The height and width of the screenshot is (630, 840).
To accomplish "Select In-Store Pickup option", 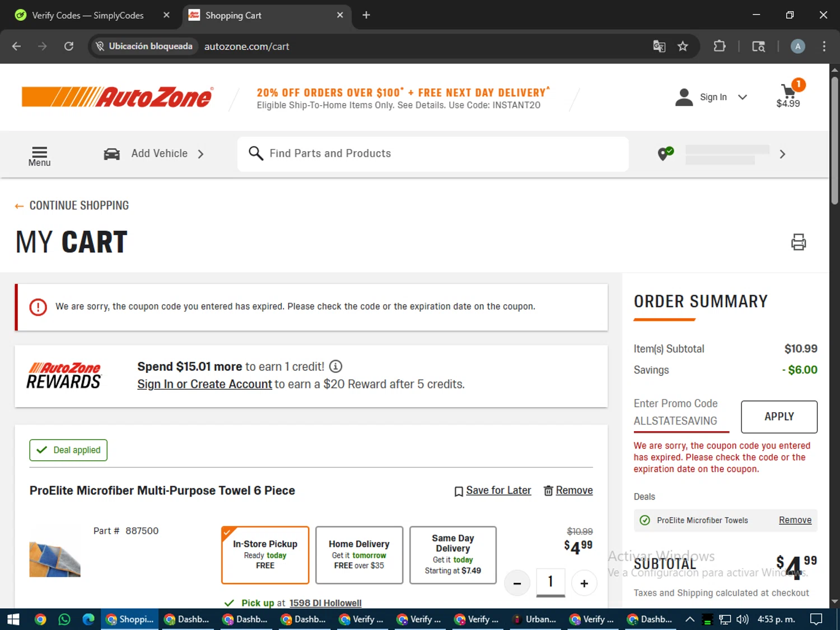I will tap(265, 555).
